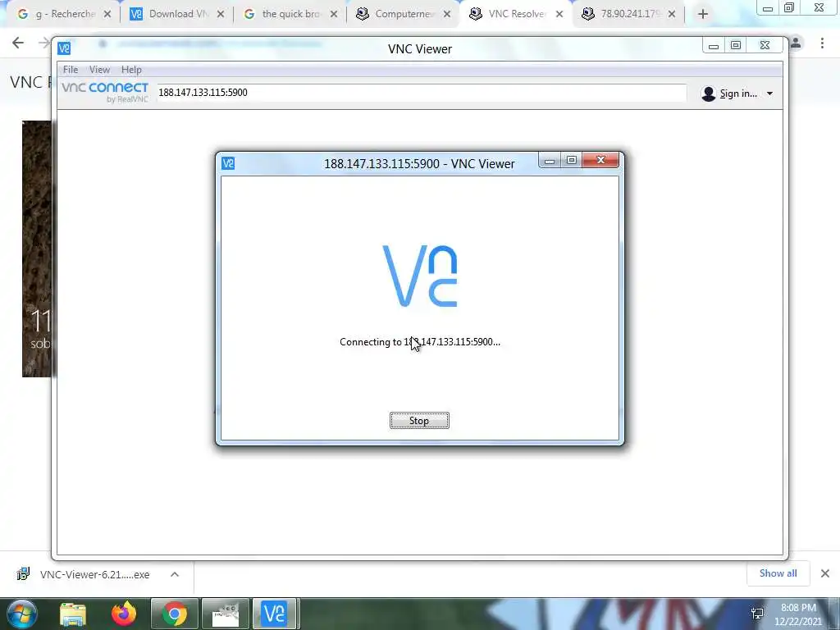Close the VNC Resolver tab in Chrome
The width and height of the screenshot is (840, 630).
[559, 15]
